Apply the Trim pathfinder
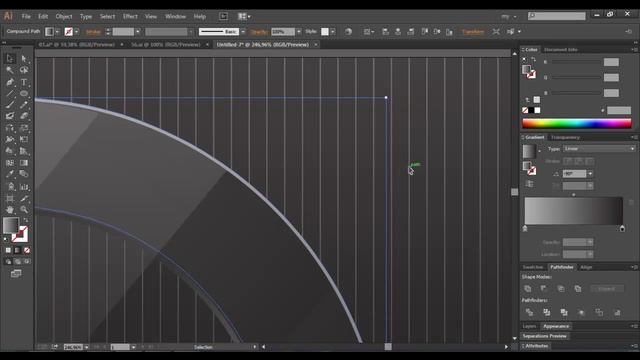 click(547, 312)
